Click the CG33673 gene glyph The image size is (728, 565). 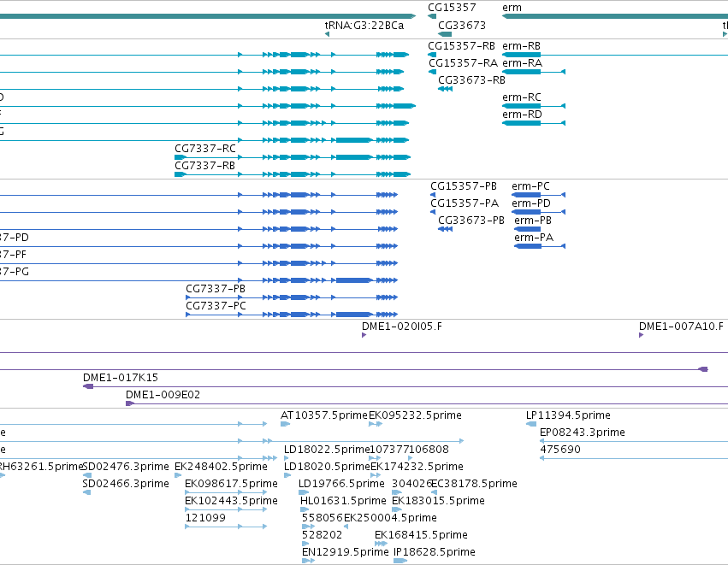point(444,34)
